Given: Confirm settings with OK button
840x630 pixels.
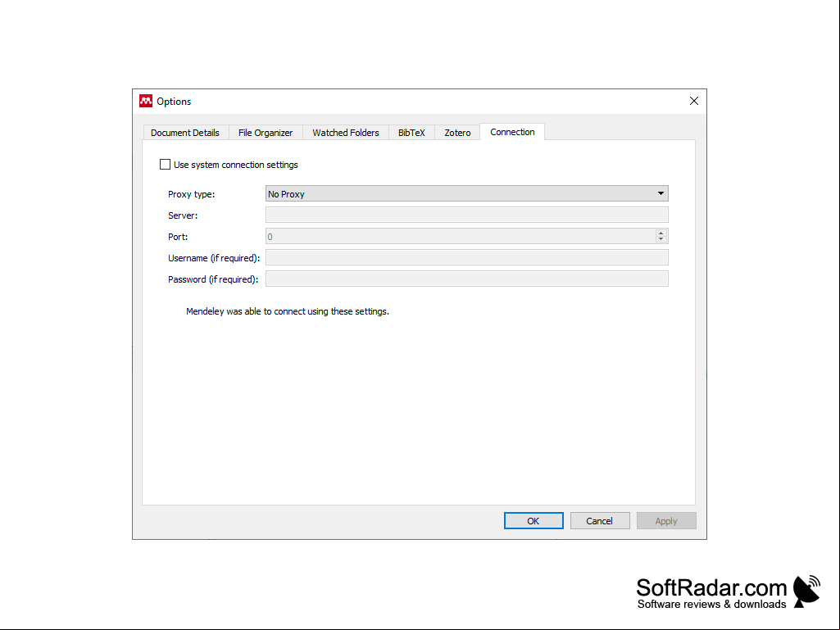Looking at the screenshot, I should [534, 521].
